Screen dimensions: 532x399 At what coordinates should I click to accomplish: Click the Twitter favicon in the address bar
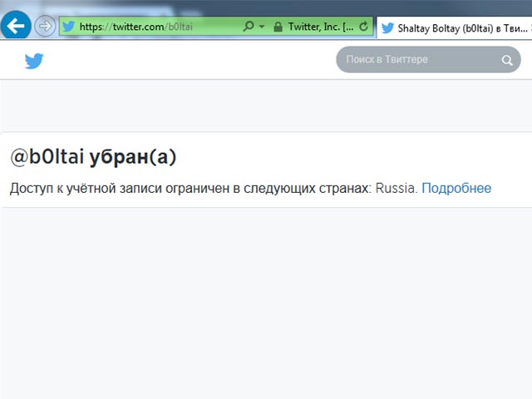point(68,27)
